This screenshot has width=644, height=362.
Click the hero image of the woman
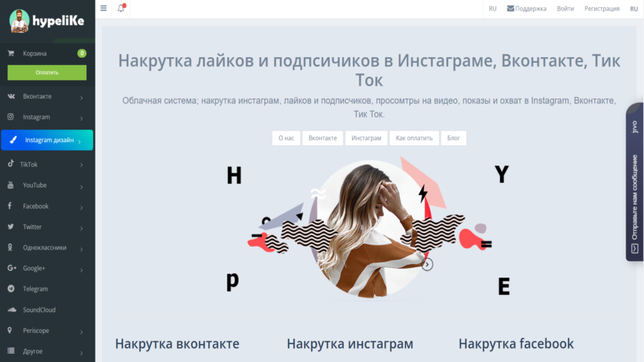point(369,228)
